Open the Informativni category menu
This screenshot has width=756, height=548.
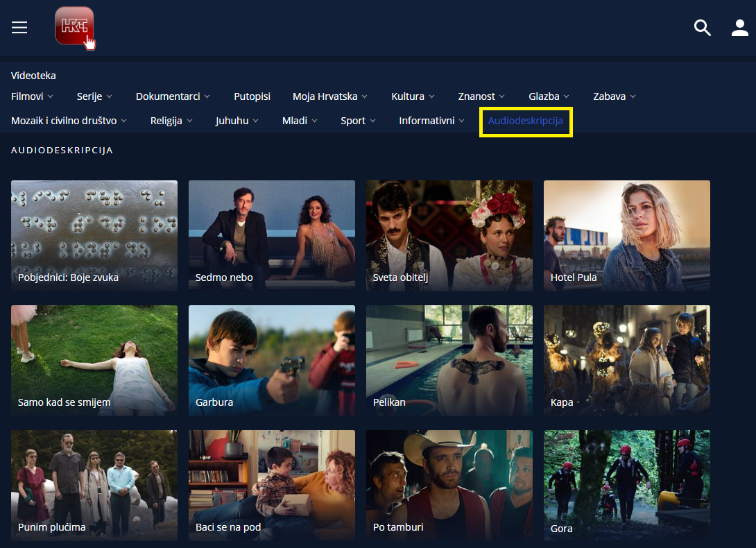pos(431,121)
